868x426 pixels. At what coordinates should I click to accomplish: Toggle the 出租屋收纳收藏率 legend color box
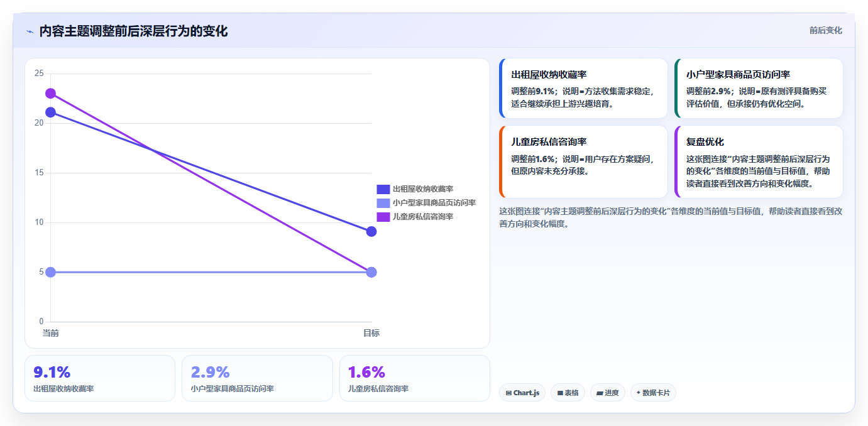click(383, 189)
